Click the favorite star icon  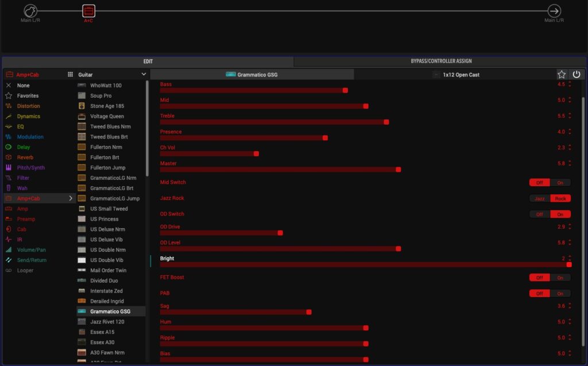click(x=562, y=75)
